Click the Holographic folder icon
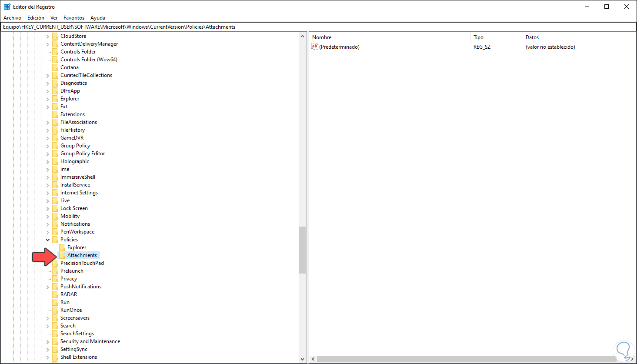 (55, 161)
